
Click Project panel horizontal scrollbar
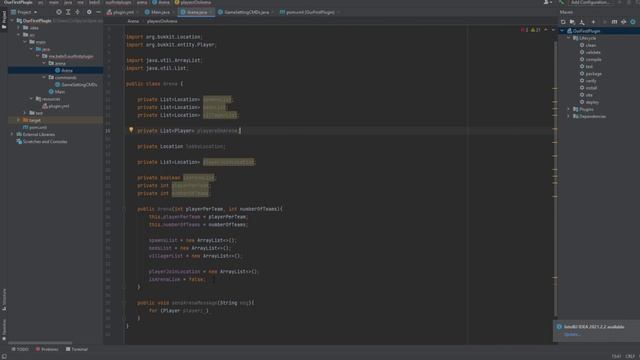(x=40, y=343)
